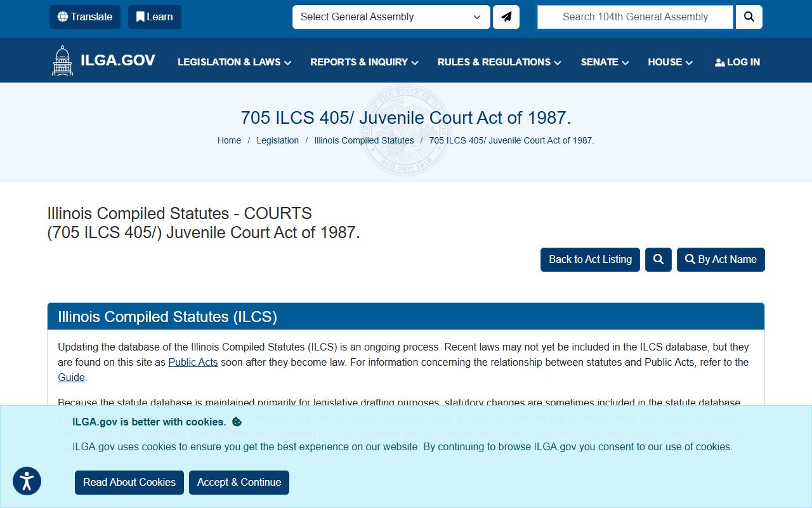Expand the Reports & Inquiry menu
The image size is (812, 508).
click(365, 62)
